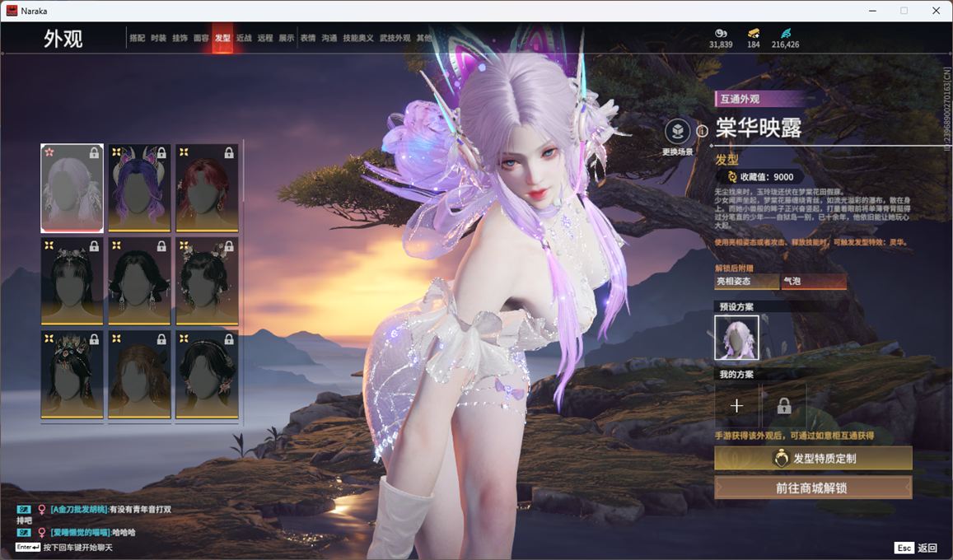Click the 收藏值 collection value gear icon
This screenshot has width=953, height=560.
tap(732, 177)
